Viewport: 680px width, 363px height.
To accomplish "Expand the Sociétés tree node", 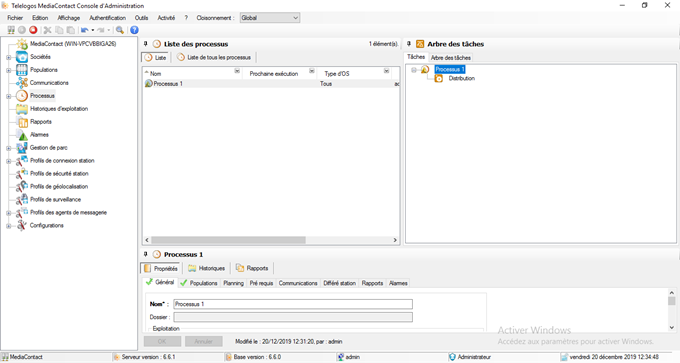I will [9, 57].
